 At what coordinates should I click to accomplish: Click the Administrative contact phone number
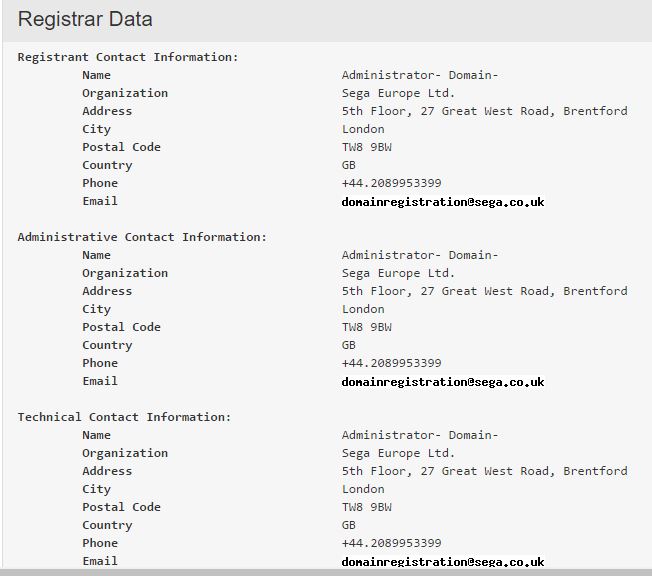pyautogui.click(x=391, y=363)
